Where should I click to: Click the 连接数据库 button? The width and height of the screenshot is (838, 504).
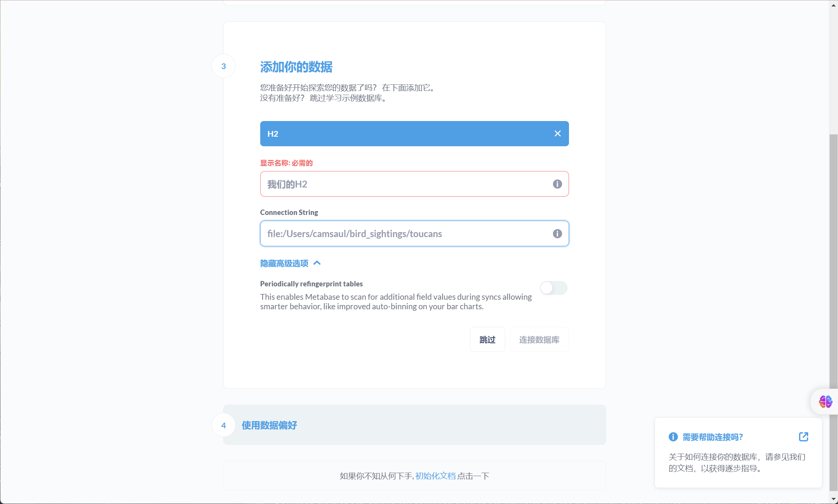click(x=539, y=339)
